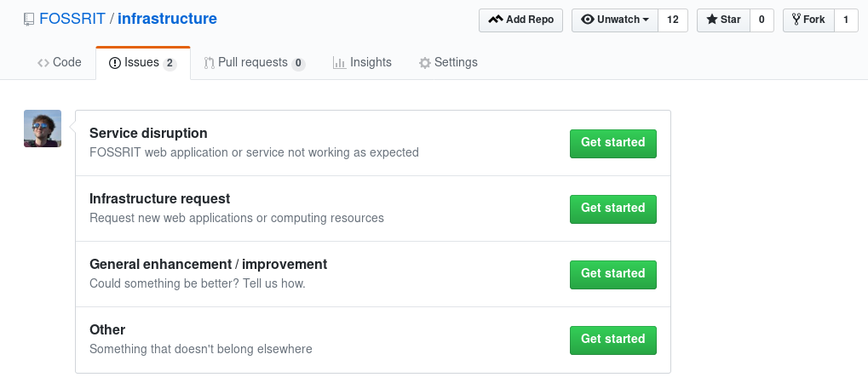The image size is (868, 383).
Task: Get started with Other issue template
Action: point(612,340)
